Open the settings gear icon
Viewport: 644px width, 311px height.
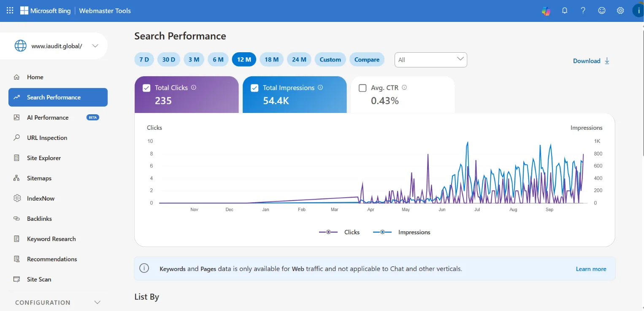(x=620, y=11)
